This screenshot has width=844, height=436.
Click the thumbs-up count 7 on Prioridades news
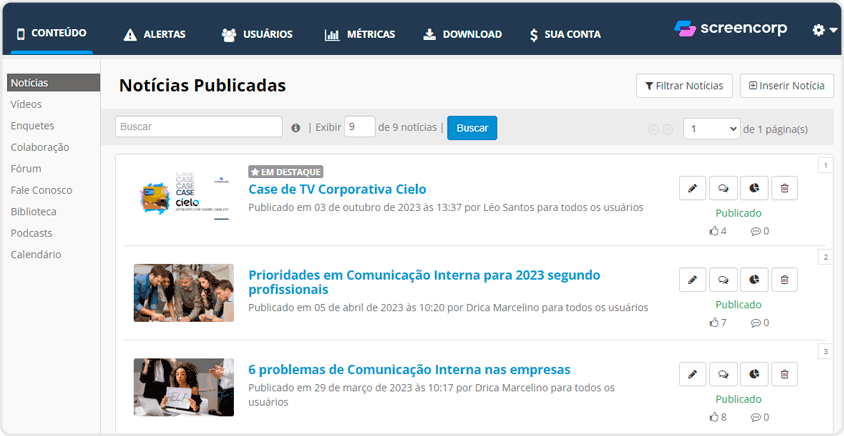tap(718, 322)
